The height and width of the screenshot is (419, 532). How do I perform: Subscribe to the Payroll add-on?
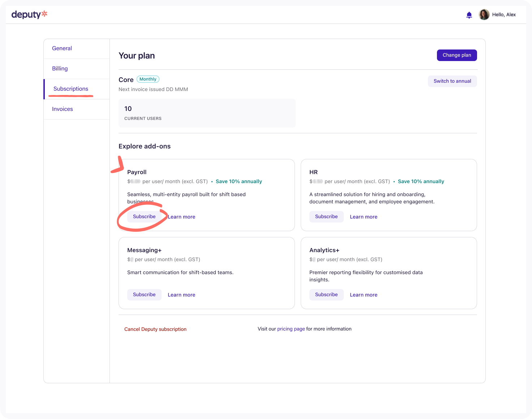tap(144, 217)
